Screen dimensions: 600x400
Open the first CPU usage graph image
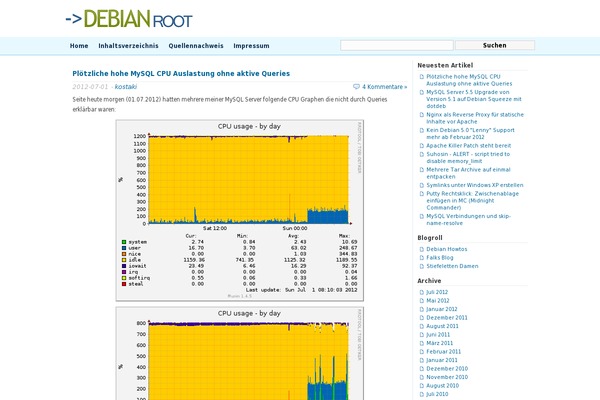click(x=240, y=211)
